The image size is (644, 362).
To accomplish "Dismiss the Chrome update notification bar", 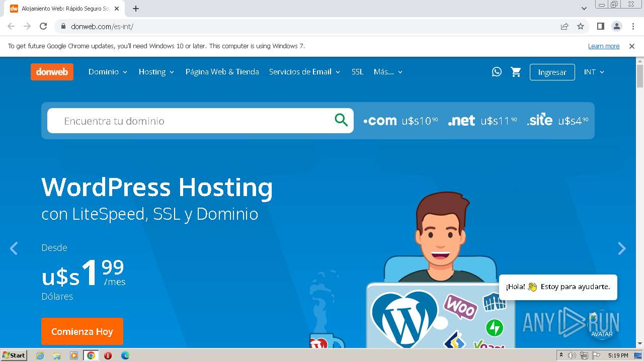I will (x=632, y=46).
